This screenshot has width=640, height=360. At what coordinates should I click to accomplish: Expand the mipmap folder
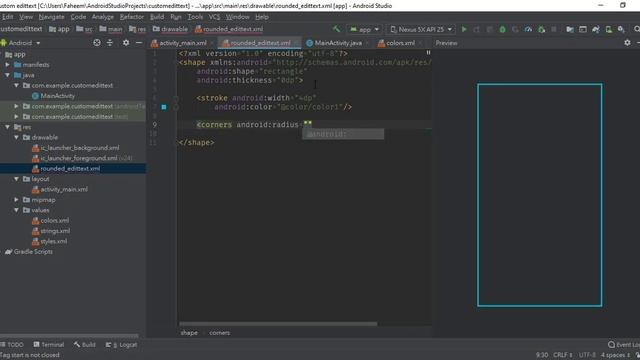16,200
